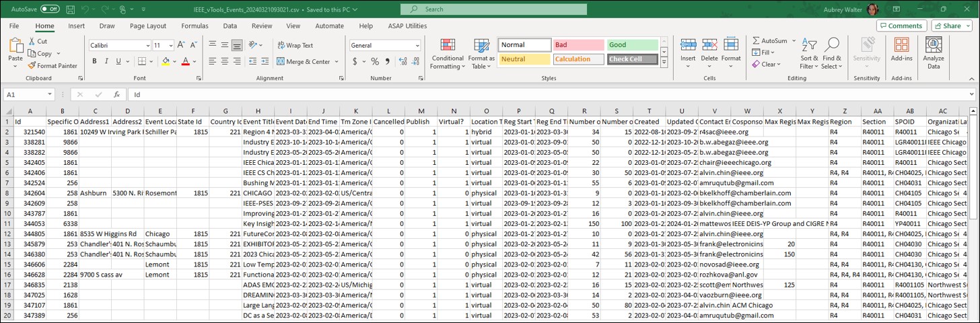Apply the Bad cell style
The height and width of the screenshot is (323, 980).
577,45
